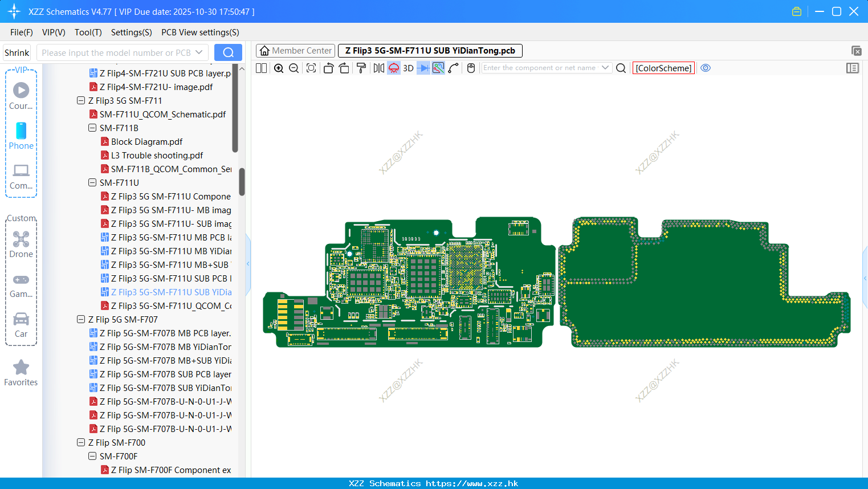Open Z Flip SM-F700F Component file

[x=166, y=470]
